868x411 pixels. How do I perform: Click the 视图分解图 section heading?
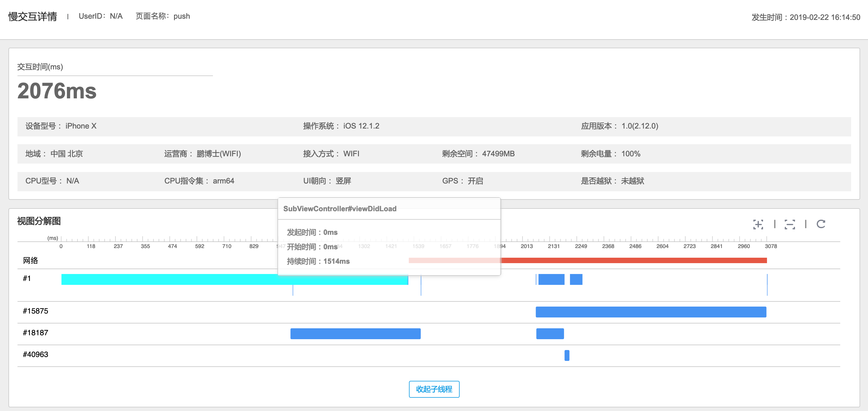coord(39,221)
